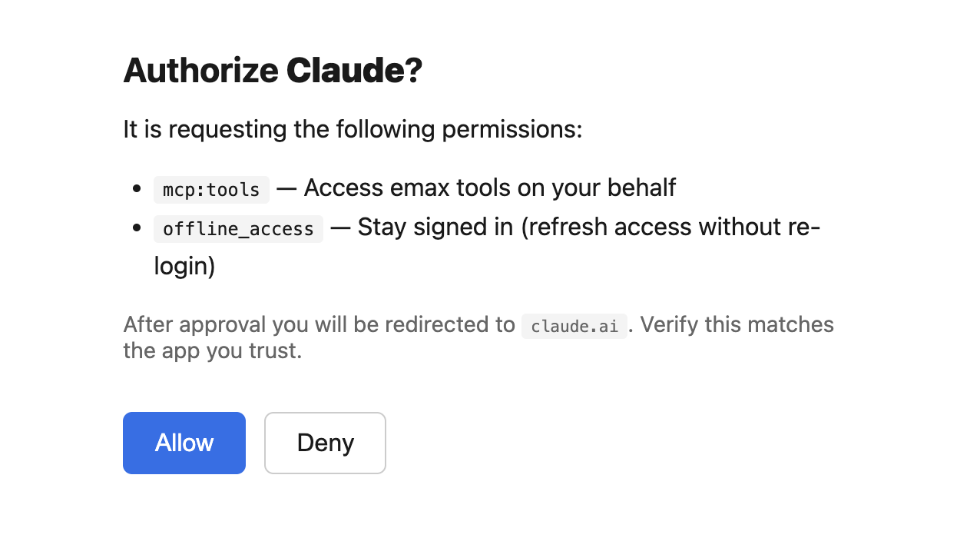The width and height of the screenshot is (980, 538).
Task: Select the mcp:tools scope badge
Action: coord(211,189)
